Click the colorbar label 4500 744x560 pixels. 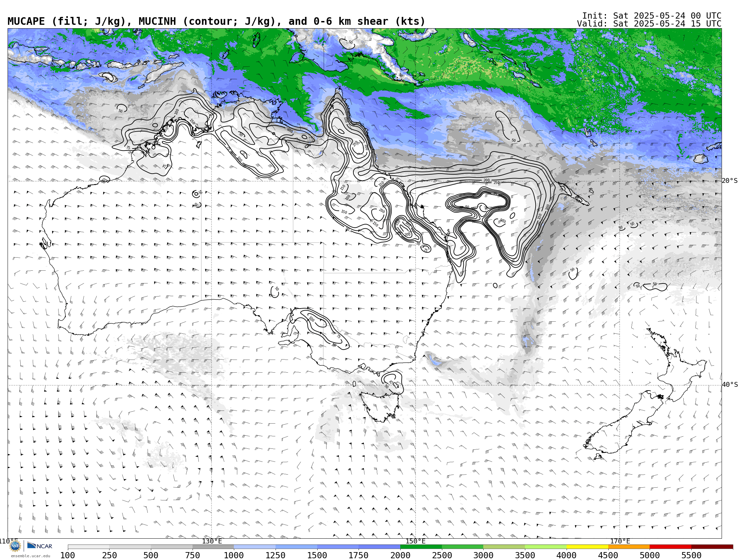608,555
